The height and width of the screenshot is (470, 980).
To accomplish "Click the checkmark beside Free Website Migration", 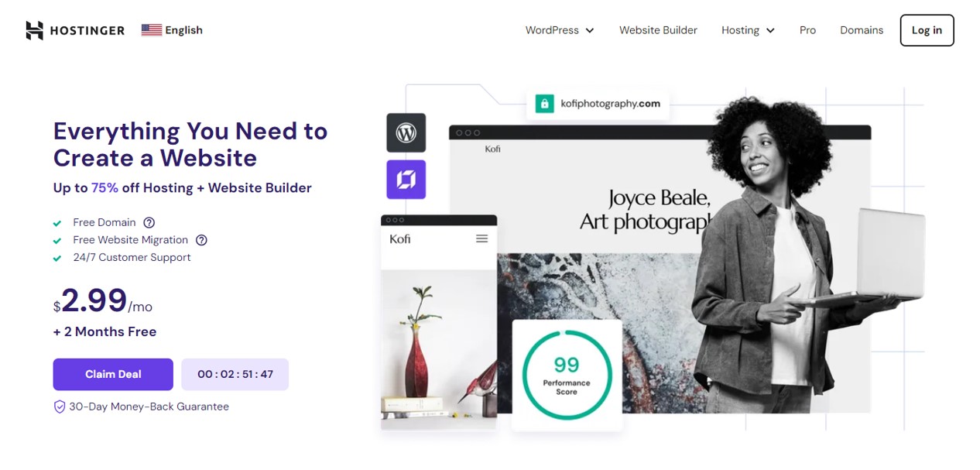I will point(57,241).
